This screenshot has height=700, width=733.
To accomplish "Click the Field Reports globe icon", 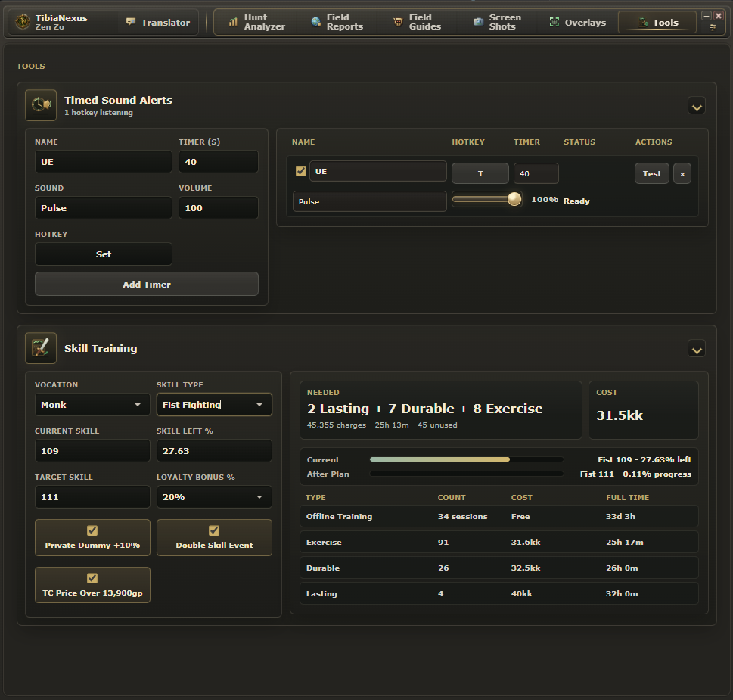I will pos(316,22).
